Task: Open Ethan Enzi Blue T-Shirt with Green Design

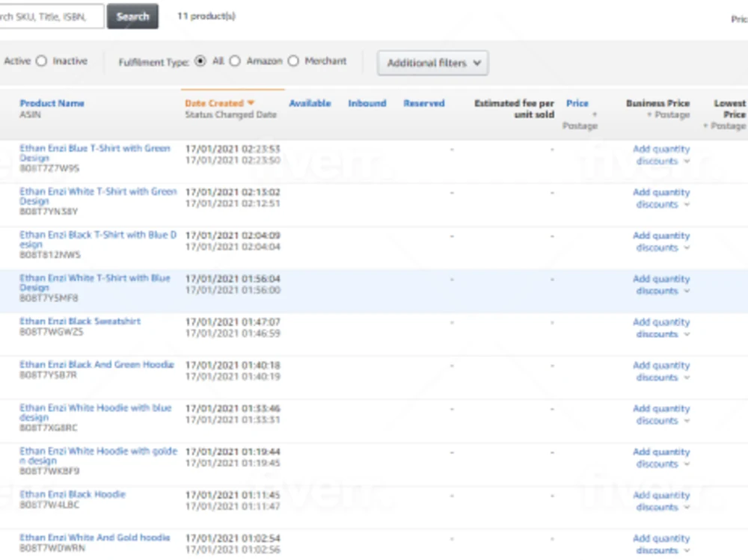Action: coord(94,153)
